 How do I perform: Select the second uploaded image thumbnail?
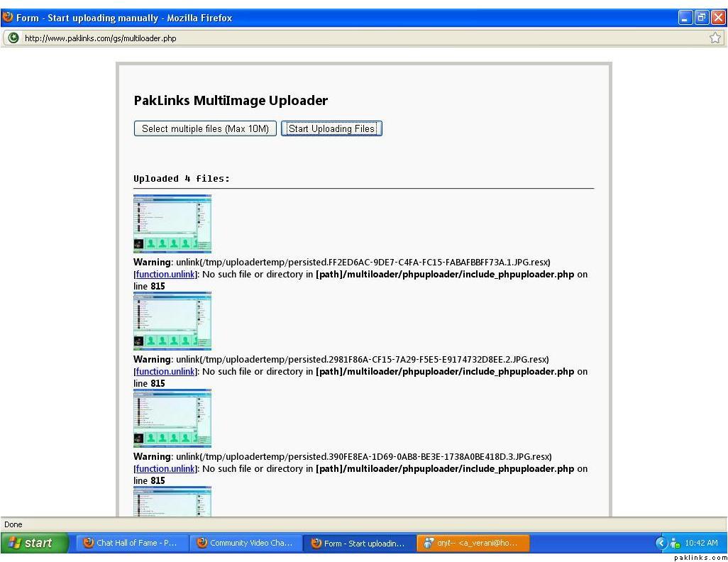point(172,321)
